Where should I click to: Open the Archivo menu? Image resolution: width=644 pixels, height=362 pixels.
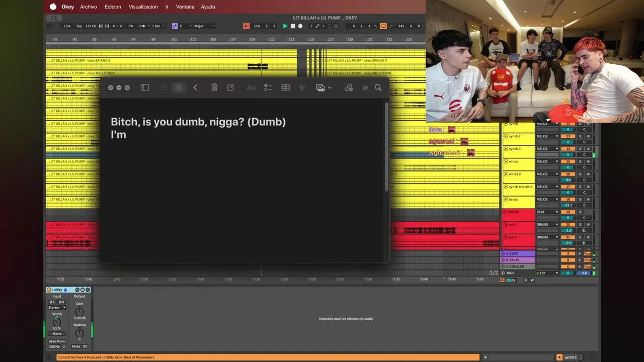[89, 7]
